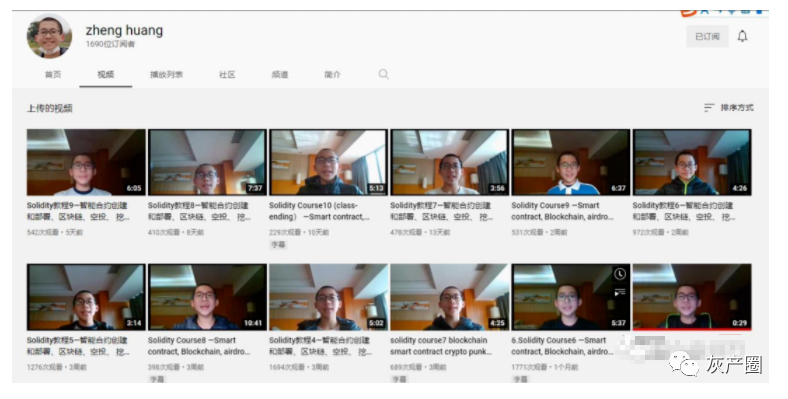Open Solidity教程9 video title link
This screenshot has height=399, width=788.
point(78,211)
